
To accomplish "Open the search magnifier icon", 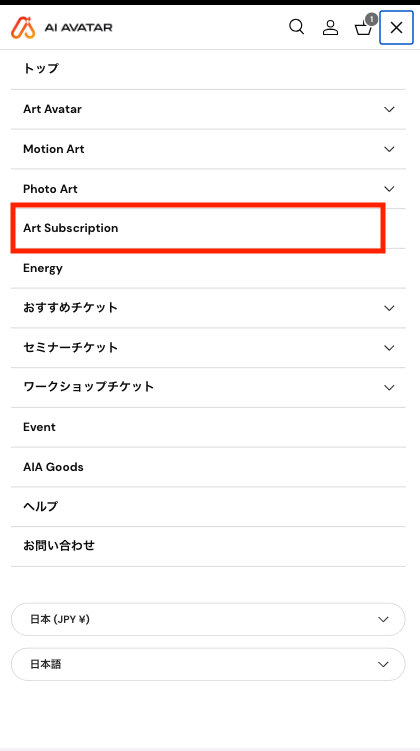I will click(296, 27).
